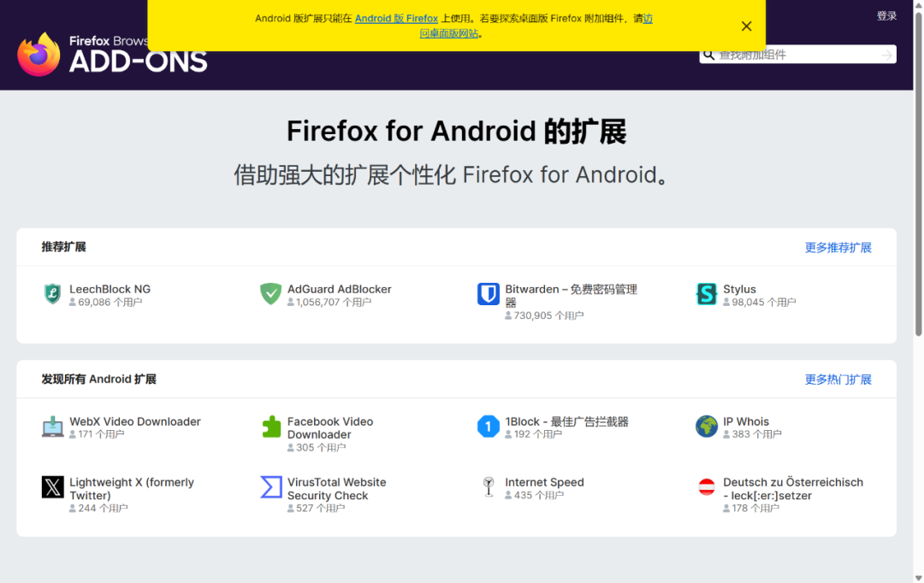
Task: Click the 178 个用户 count
Action: [x=751, y=509]
